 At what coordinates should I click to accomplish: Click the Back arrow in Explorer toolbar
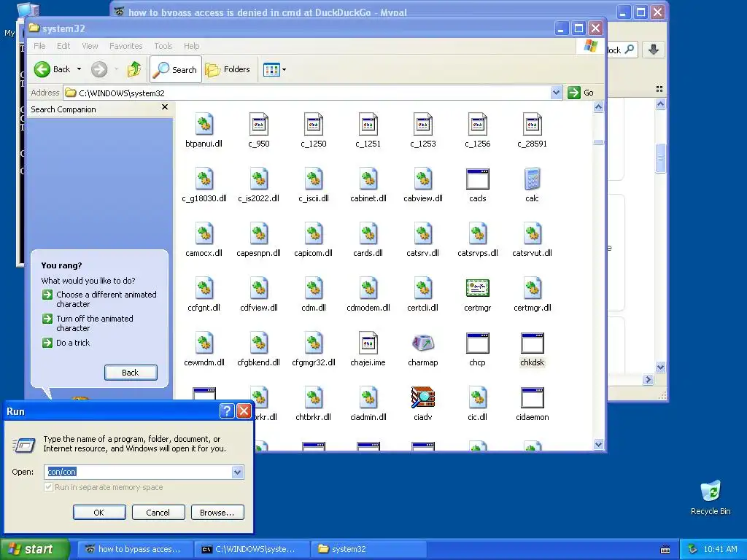tap(52, 69)
